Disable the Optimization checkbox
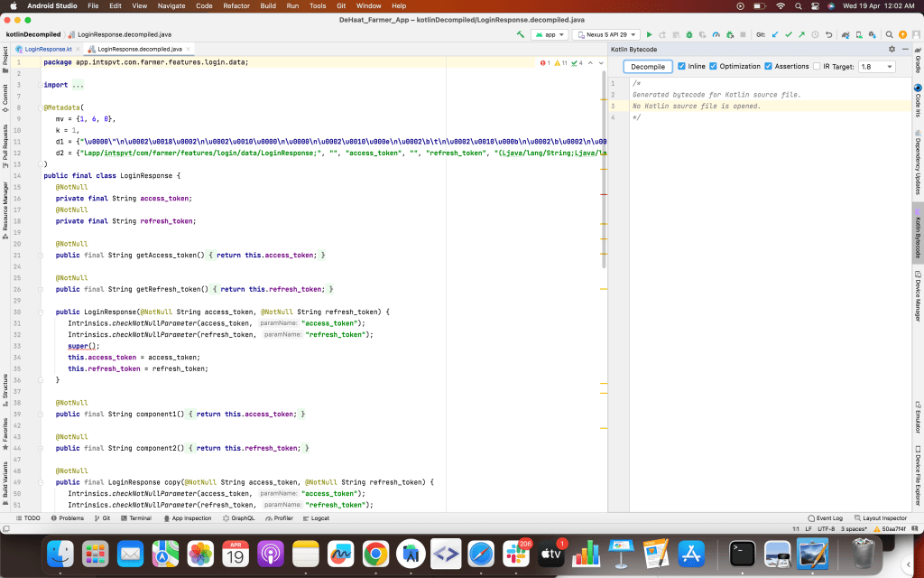 pos(714,66)
